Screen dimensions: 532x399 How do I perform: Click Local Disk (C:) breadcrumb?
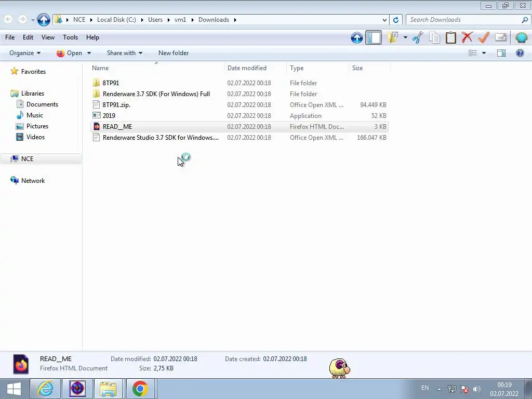click(116, 20)
